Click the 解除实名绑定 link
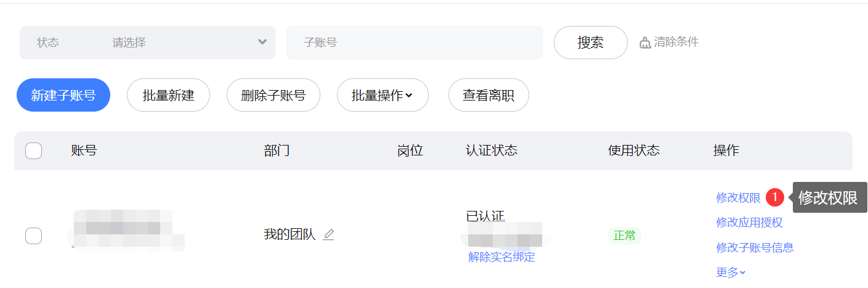 pyautogui.click(x=501, y=257)
